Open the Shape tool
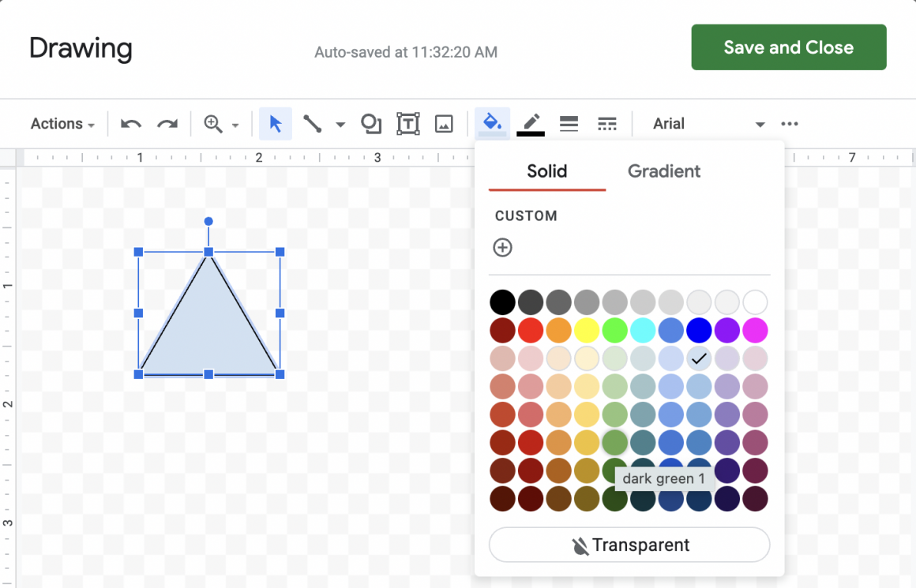 [x=370, y=123]
